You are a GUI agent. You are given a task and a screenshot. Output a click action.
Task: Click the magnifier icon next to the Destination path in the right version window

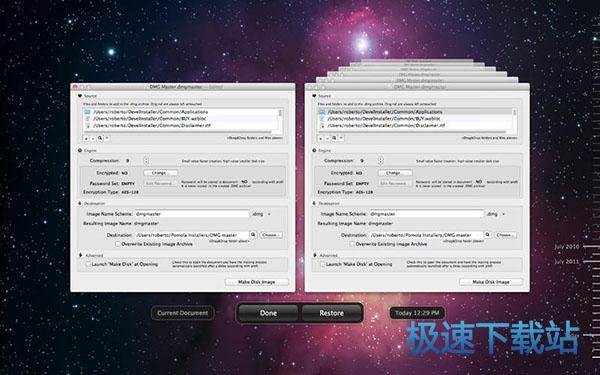click(x=487, y=235)
